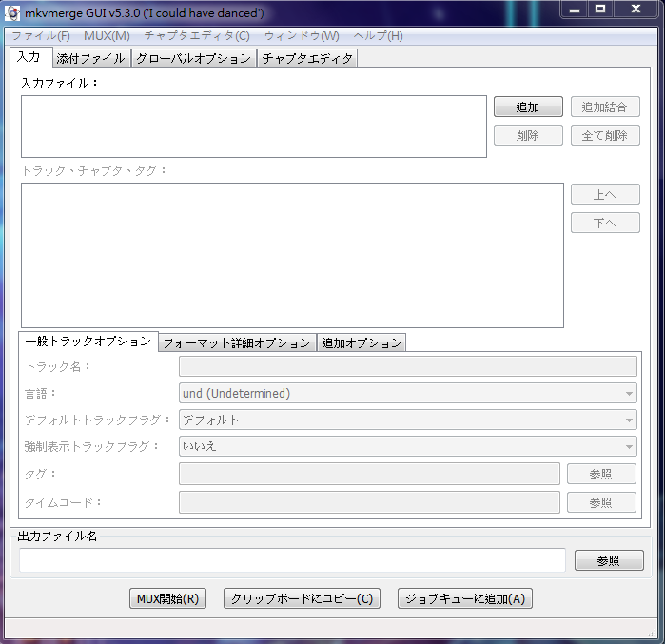Start muxing with MUX開始(R) button
Viewport: 665px width, 644px height.
tap(168, 598)
